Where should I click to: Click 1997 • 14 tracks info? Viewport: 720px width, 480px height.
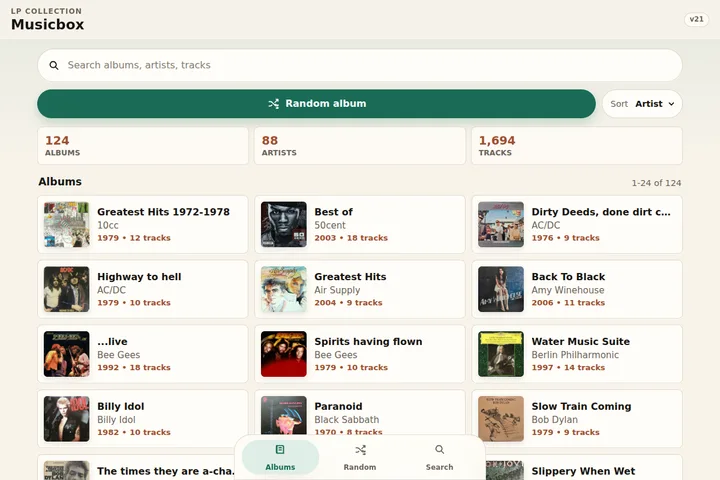[568, 367]
